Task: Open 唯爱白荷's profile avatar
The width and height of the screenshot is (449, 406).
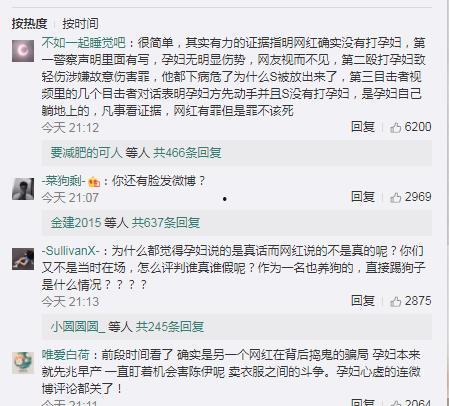Action: click(23, 363)
